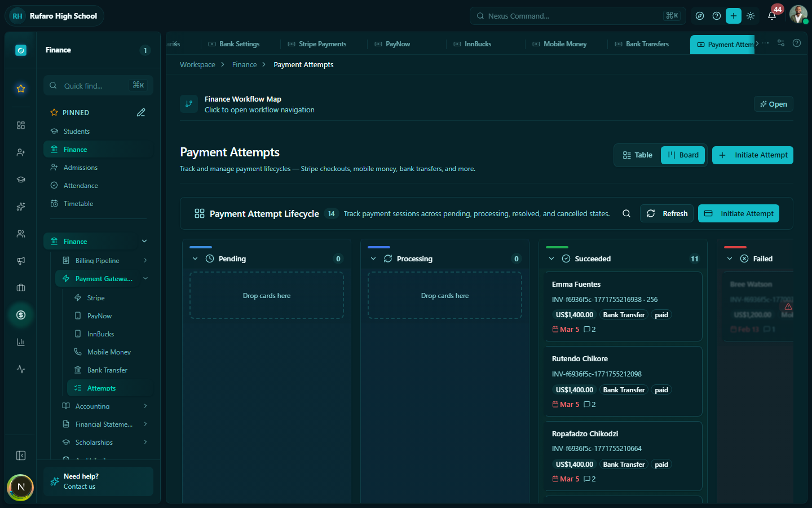The image size is (812, 508).
Task: Collapse the sidebar with panel icon
Action: [x=21, y=456]
